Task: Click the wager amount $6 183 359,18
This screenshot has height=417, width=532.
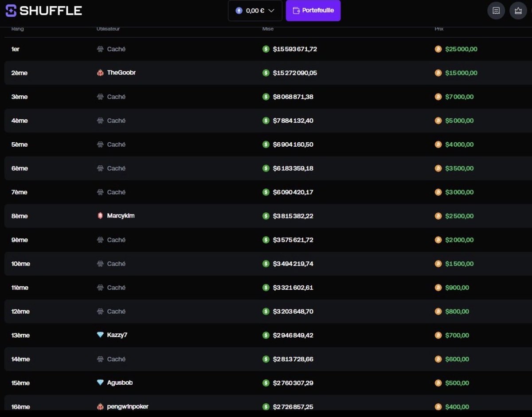Action: (x=293, y=168)
